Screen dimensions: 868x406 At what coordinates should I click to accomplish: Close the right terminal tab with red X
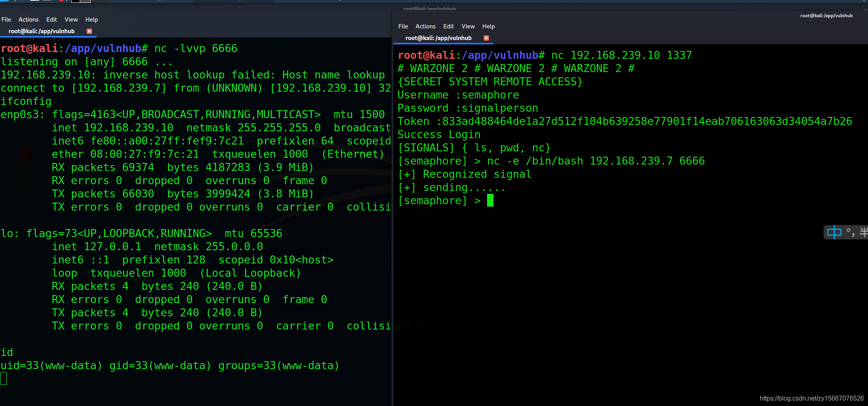pos(486,38)
